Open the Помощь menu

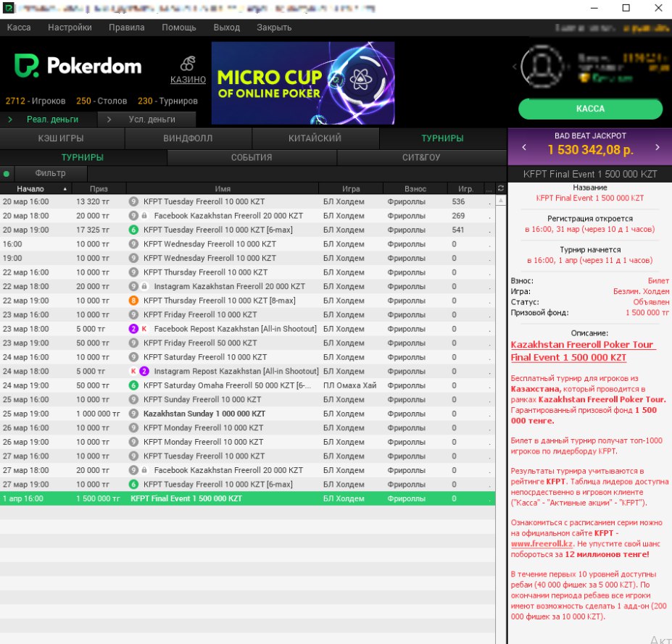click(x=179, y=28)
